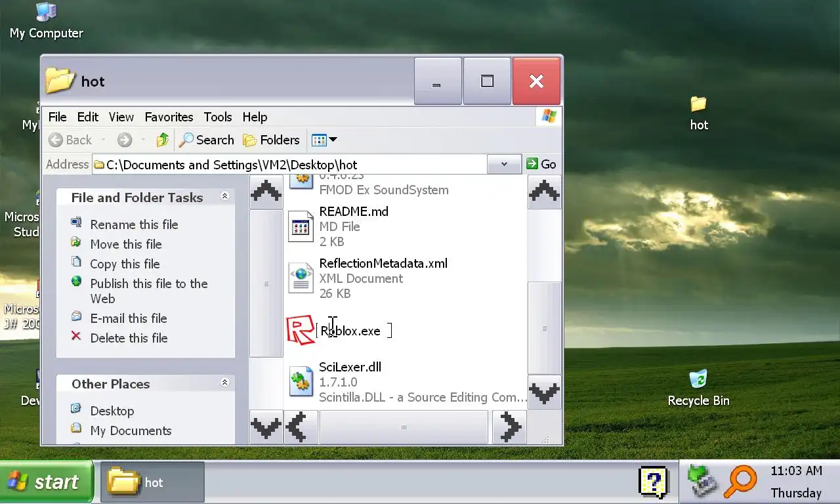Click Copy this file

click(125, 264)
